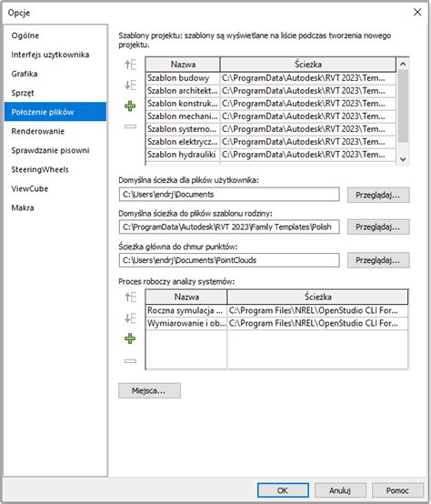This screenshot has width=431, height=504.
Task: Move systems analysis workflow row up
Action: pyautogui.click(x=130, y=297)
